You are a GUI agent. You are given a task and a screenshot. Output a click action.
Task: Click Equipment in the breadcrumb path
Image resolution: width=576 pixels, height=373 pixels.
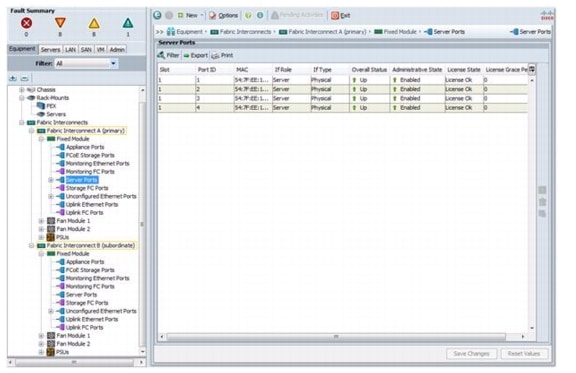[186, 32]
